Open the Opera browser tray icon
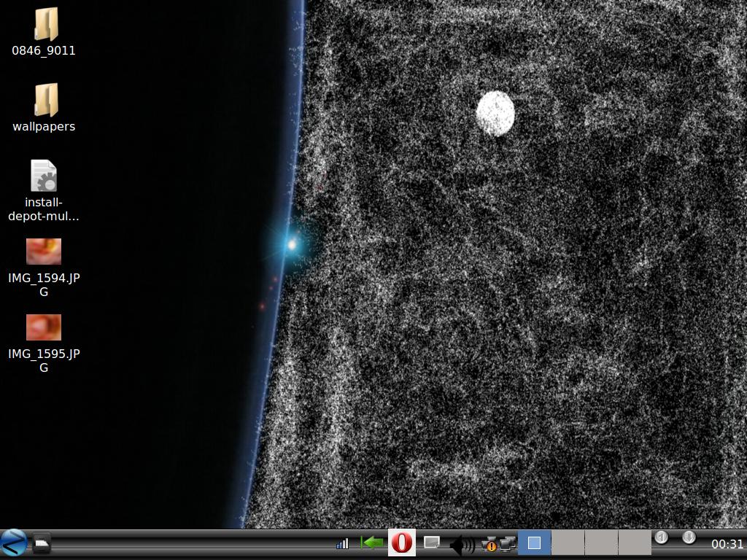The image size is (747, 560). 401,543
